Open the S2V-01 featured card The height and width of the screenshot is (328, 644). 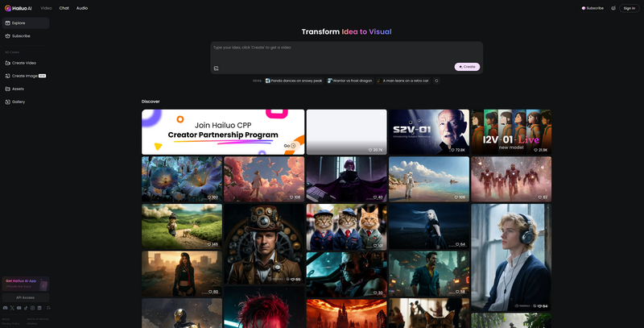[429, 132]
